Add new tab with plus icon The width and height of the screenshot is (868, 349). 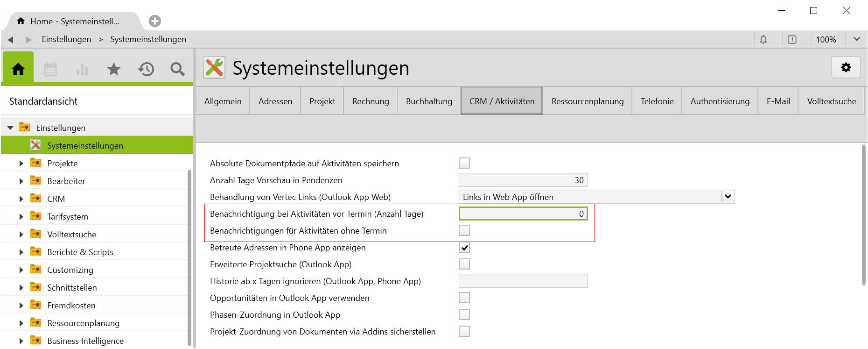155,21
